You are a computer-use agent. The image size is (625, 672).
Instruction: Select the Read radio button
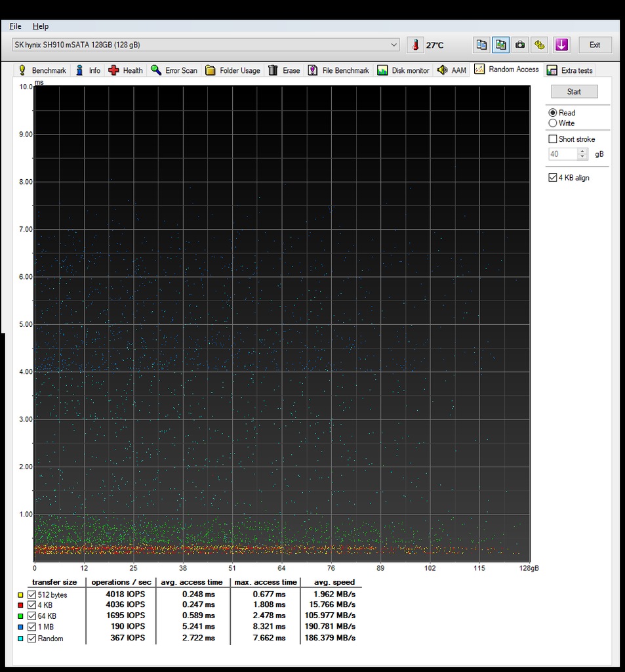pyautogui.click(x=553, y=113)
